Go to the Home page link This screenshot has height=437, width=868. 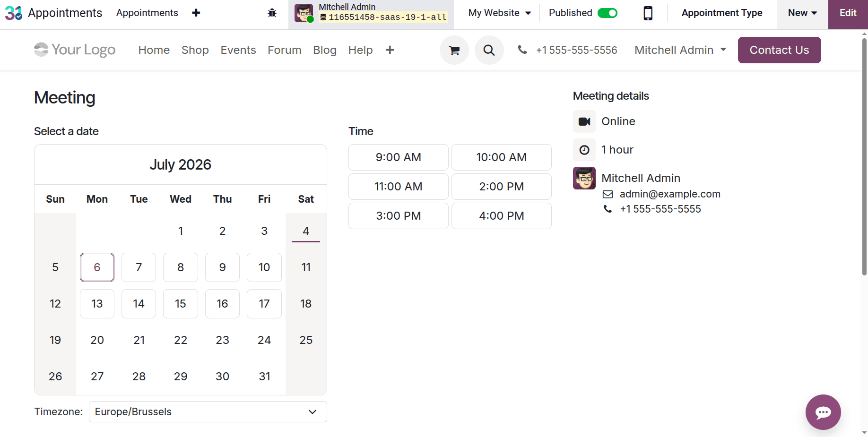point(154,50)
